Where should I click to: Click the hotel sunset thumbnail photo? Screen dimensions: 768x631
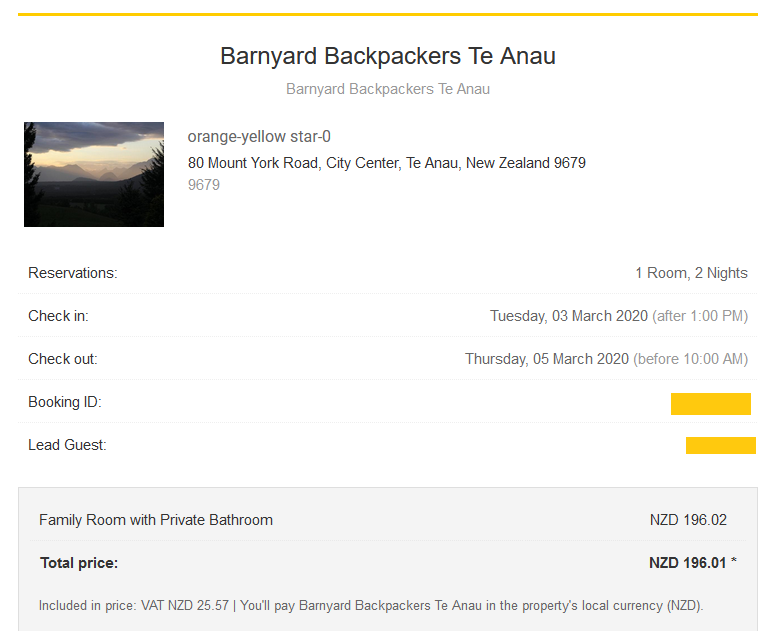click(x=94, y=175)
